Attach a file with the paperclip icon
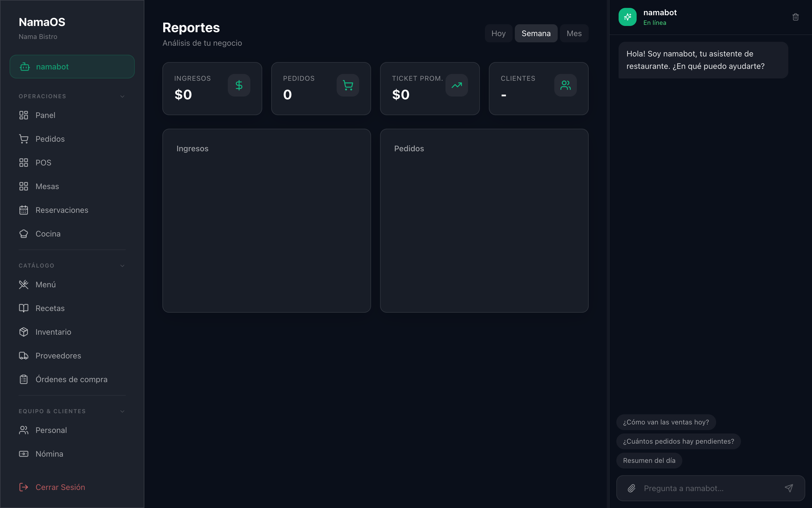812x508 pixels. coord(632,488)
